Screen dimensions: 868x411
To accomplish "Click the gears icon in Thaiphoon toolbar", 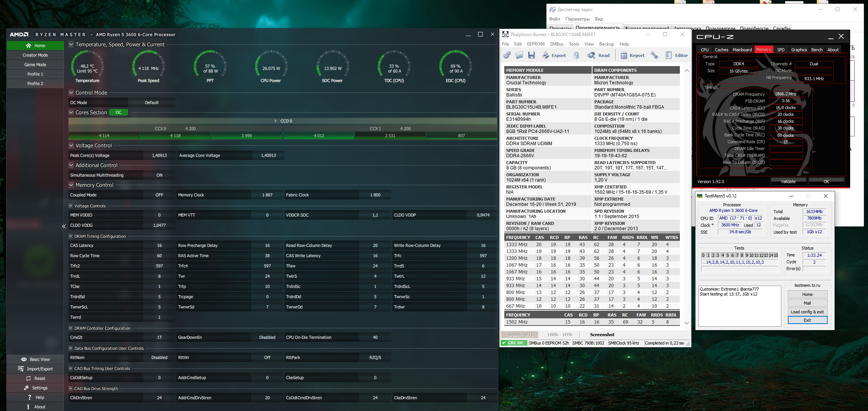I will 507,55.
